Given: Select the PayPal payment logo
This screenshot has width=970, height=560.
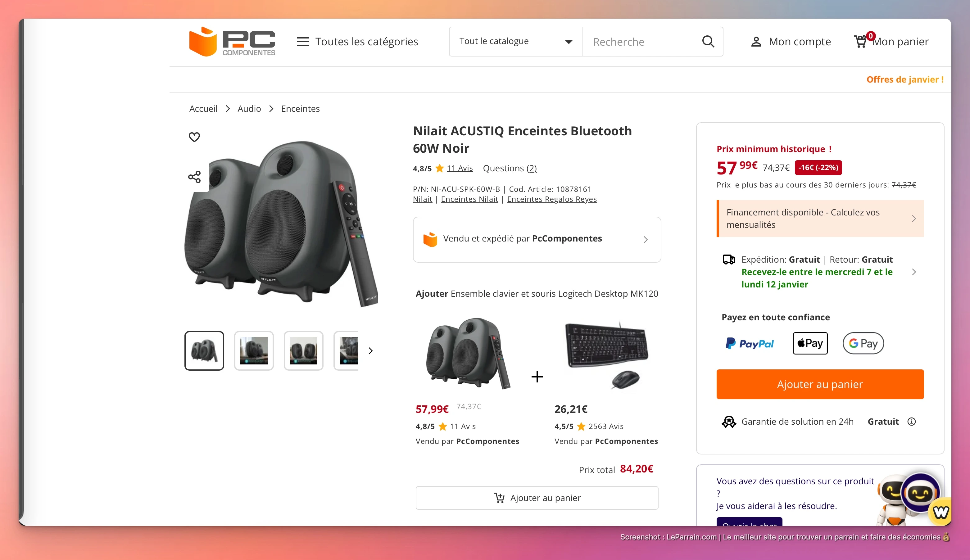Looking at the screenshot, I should pyautogui.click(x=749, y=343).
